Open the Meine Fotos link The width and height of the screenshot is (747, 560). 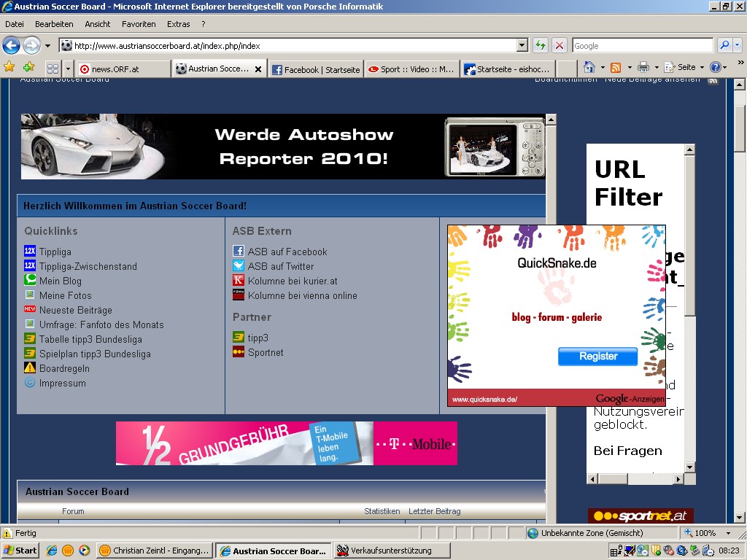pos(65,295)
